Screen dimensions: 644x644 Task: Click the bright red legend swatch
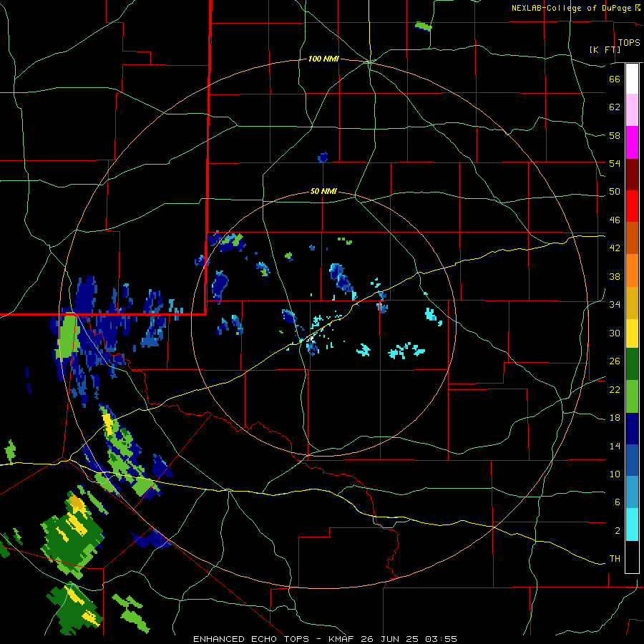point(632,206)
